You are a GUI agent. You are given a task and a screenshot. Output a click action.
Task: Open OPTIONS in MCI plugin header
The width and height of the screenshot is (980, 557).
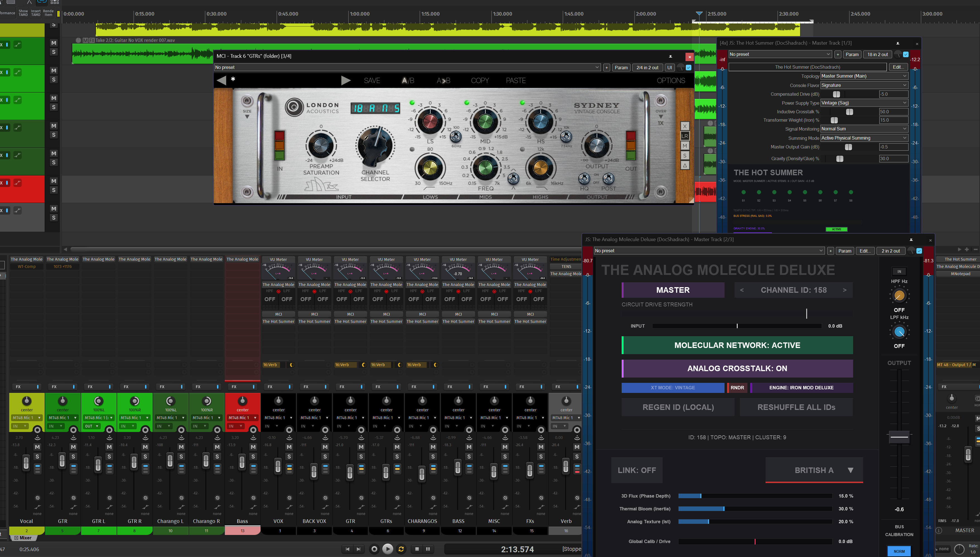(671, 80)
